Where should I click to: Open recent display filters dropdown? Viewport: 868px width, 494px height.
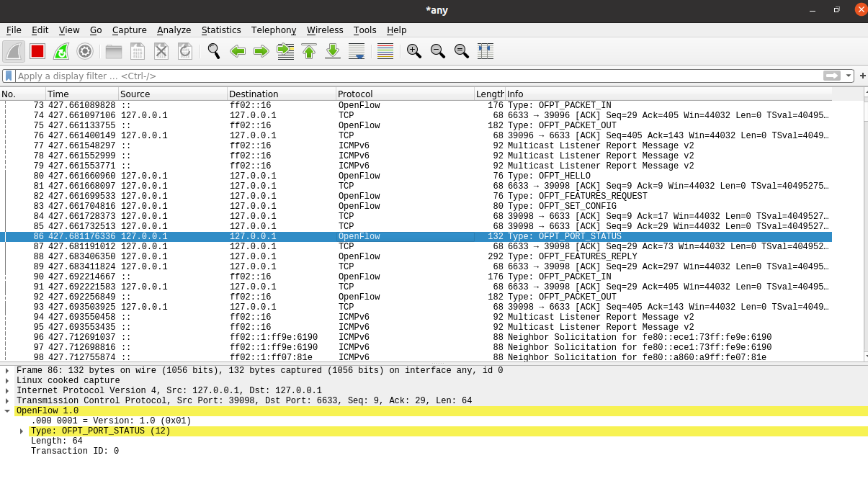point(849,76)
